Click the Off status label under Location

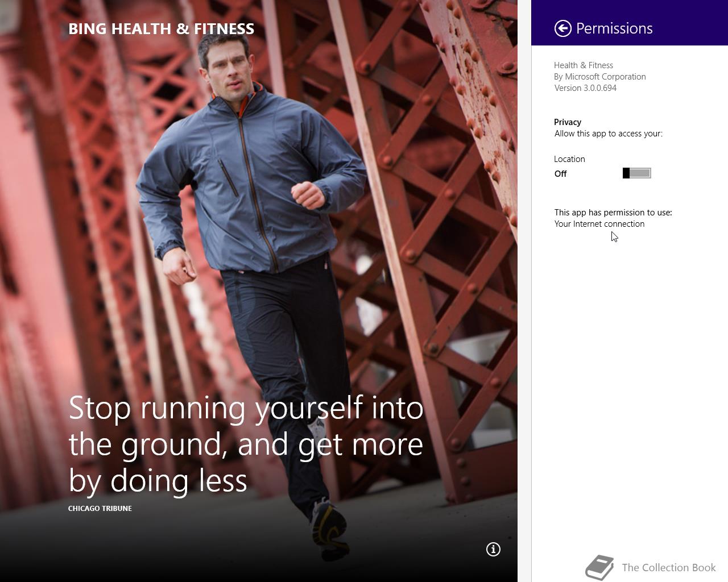tap(561, 174)
